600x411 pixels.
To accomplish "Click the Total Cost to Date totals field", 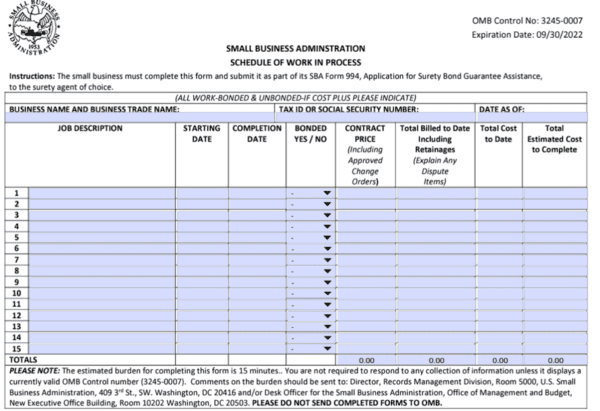I will pyautogui.click(x=499, y=360).
